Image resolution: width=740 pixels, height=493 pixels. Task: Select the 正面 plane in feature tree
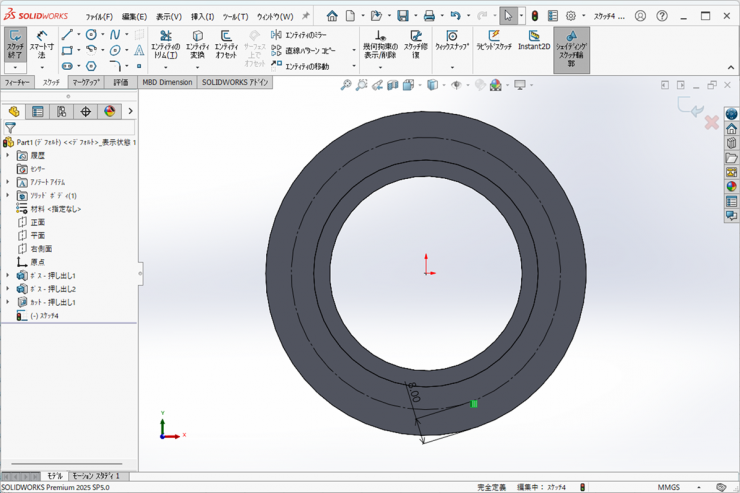[37, 222]
